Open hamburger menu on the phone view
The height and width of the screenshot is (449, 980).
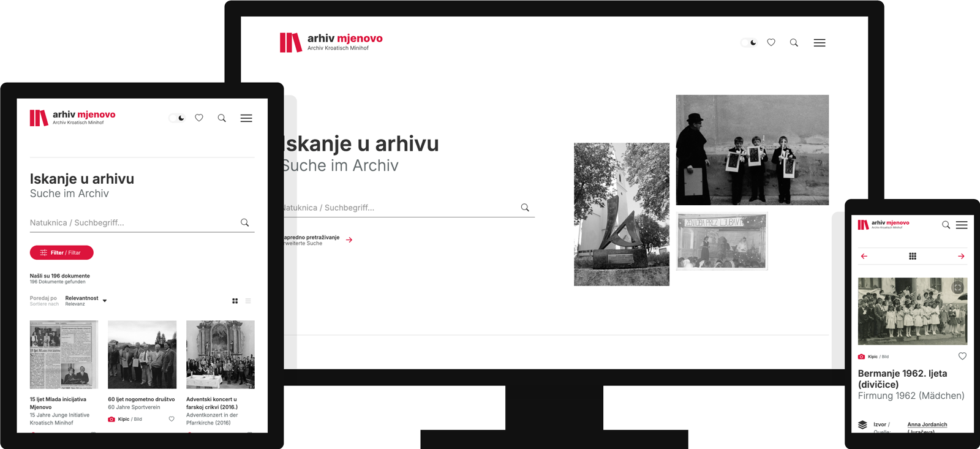point(962,225)
